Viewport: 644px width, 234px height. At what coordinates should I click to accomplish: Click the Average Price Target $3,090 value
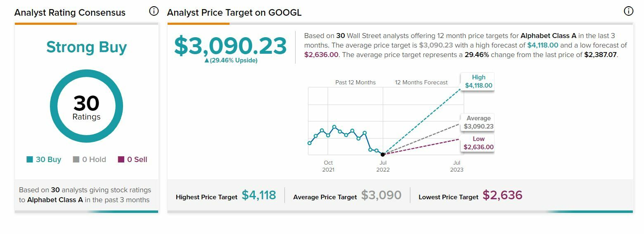point(381,195)
